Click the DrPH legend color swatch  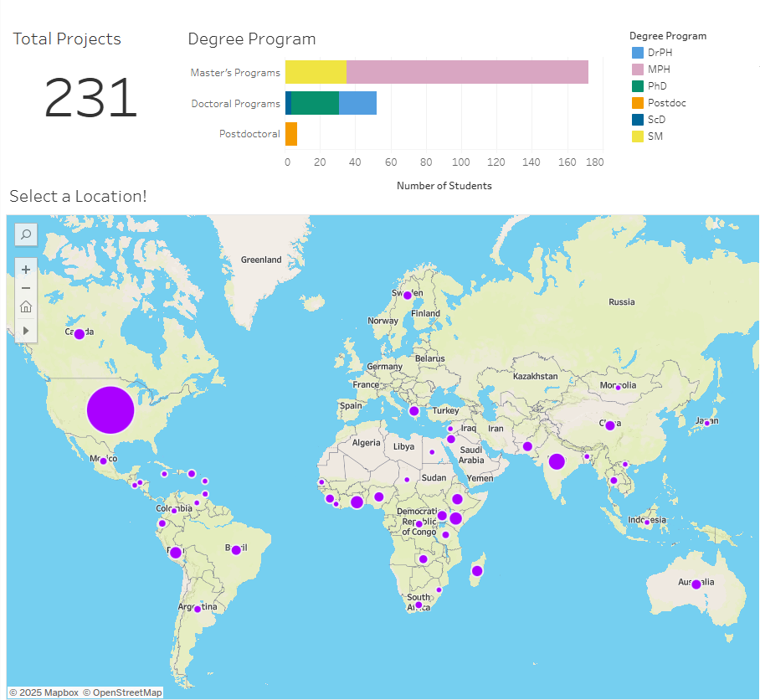[x=637, y=53]
